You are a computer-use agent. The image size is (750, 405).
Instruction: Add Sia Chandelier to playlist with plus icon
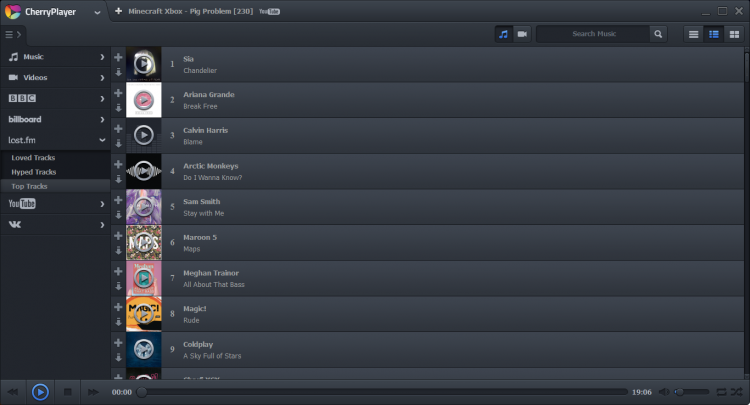pyautogui.click(x=118, y=57)
